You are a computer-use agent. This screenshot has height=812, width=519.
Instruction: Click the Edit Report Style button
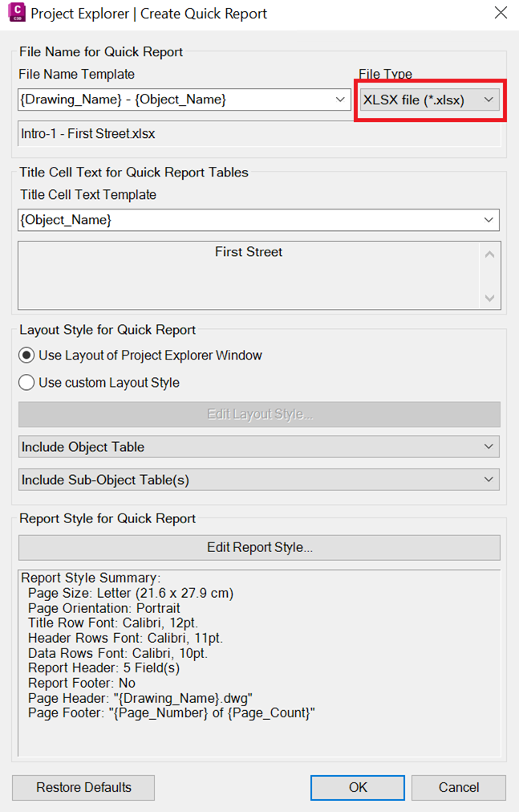point(259,547)
